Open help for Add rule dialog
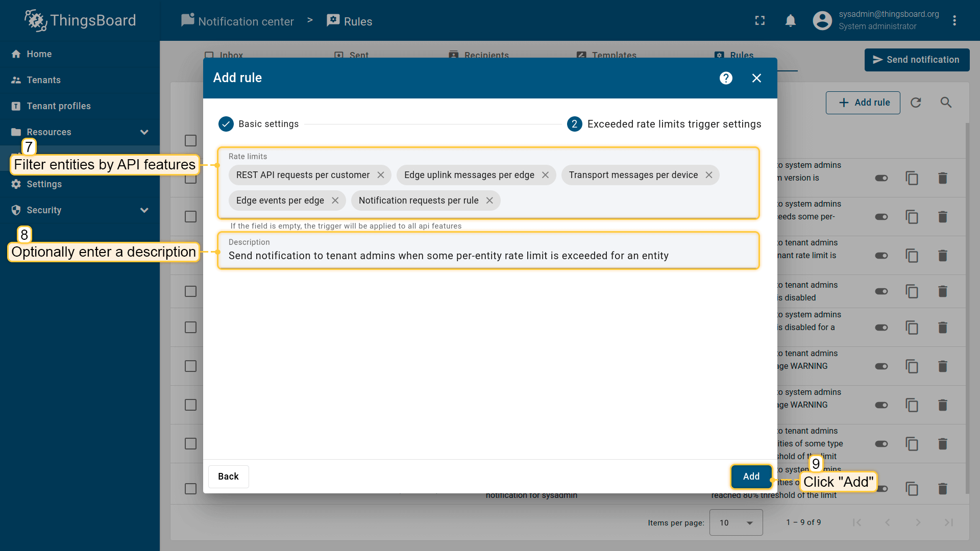This screenshot has width=980, height=551. pos(726,78)
